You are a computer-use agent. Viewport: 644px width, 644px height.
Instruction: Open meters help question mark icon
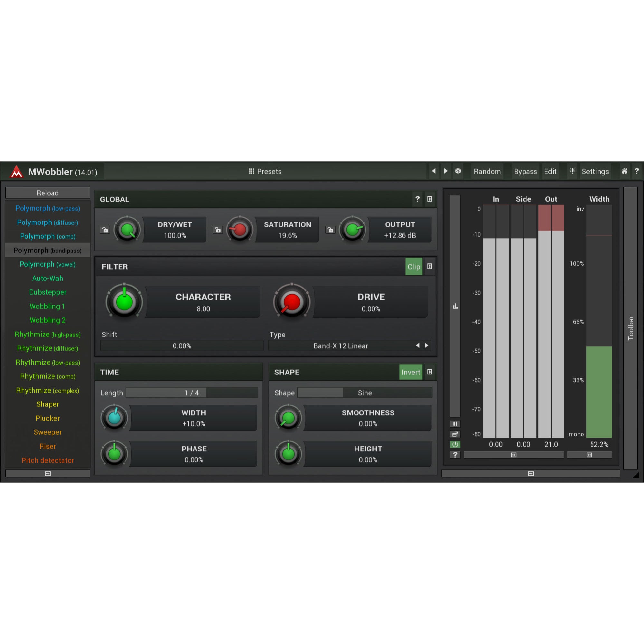click(x=455, y=455)
